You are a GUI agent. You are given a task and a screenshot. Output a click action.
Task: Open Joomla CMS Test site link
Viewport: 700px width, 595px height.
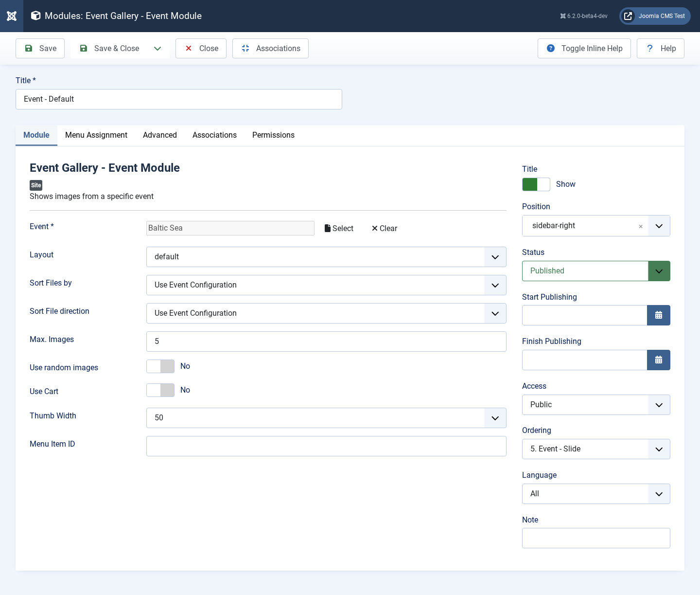(655, 16)
